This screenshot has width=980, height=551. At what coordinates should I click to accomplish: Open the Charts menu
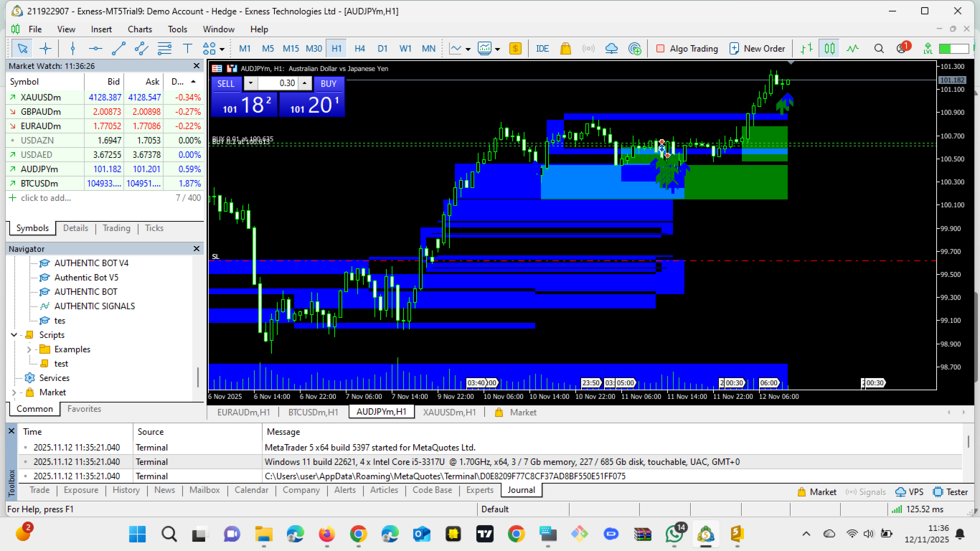coord(140,29)
